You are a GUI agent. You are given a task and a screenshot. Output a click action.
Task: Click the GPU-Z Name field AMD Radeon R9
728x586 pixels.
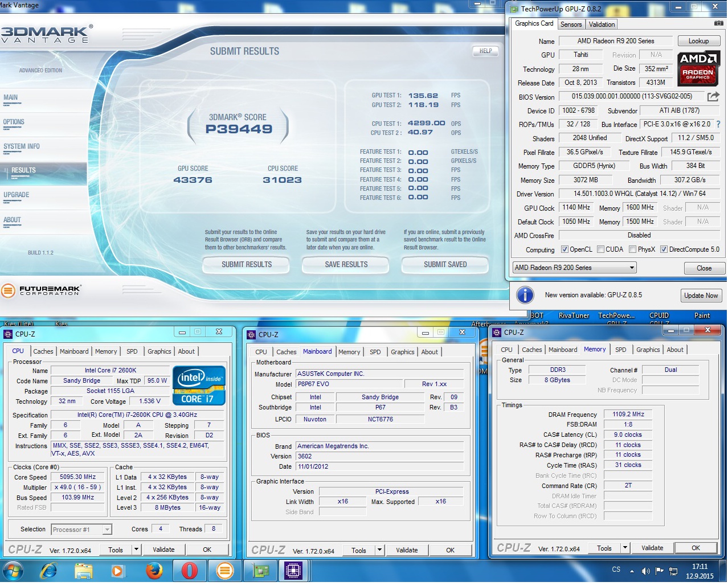[616, 41]
